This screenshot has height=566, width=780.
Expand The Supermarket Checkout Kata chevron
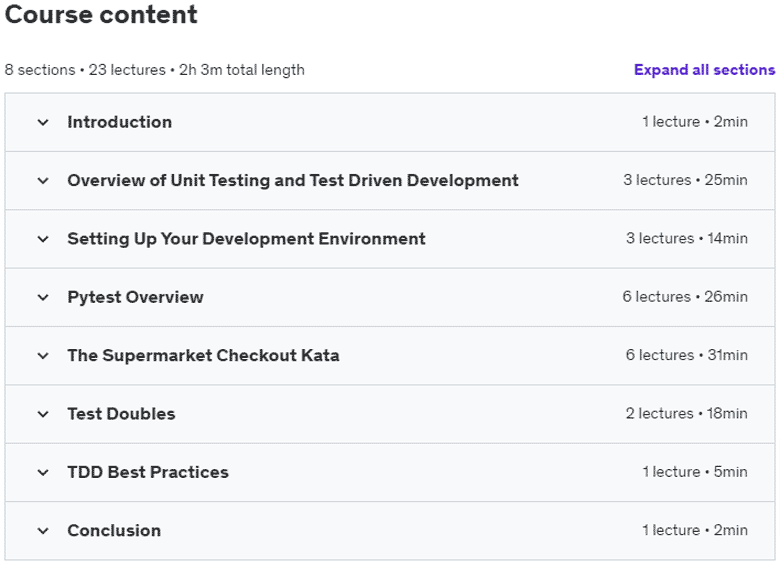(43, 355)
